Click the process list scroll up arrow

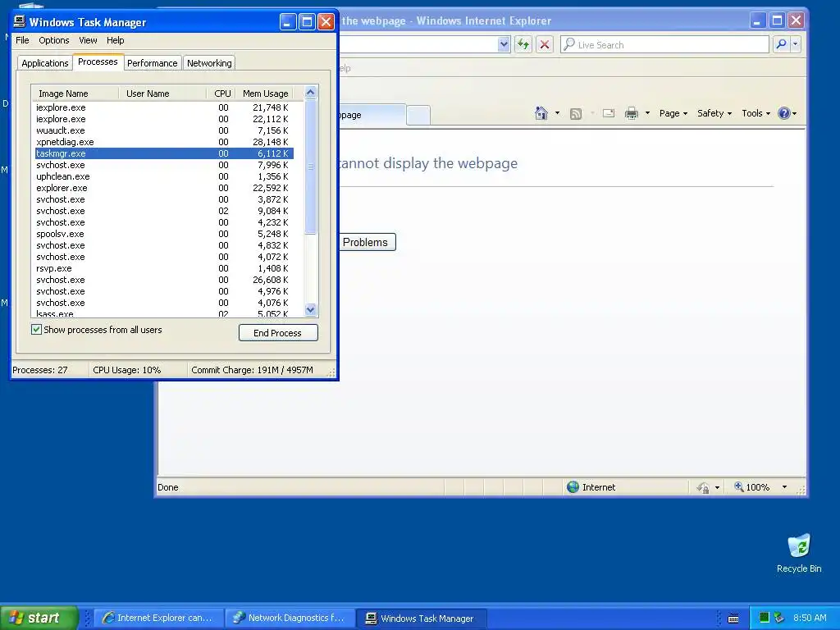coord(311,93)
